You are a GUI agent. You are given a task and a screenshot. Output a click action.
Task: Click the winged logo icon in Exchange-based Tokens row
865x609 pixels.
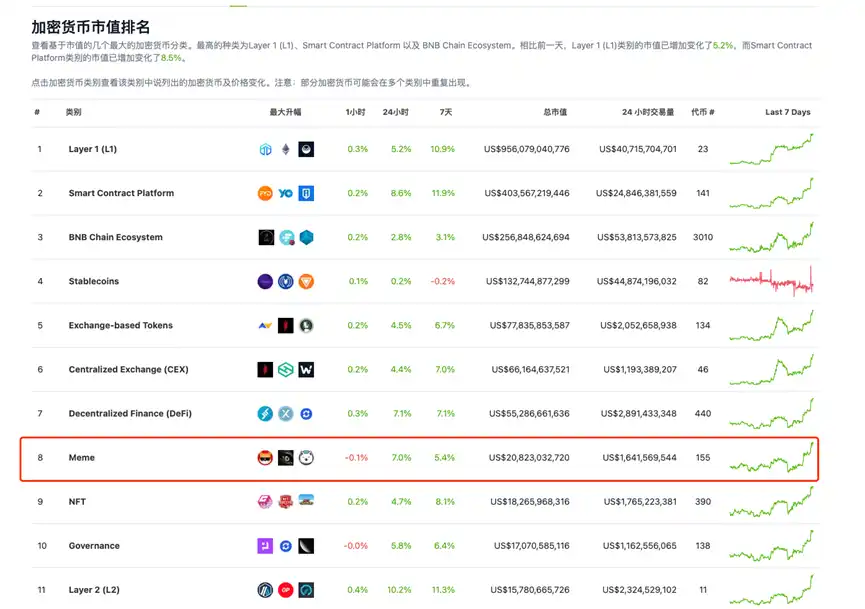tap(265, 325)
